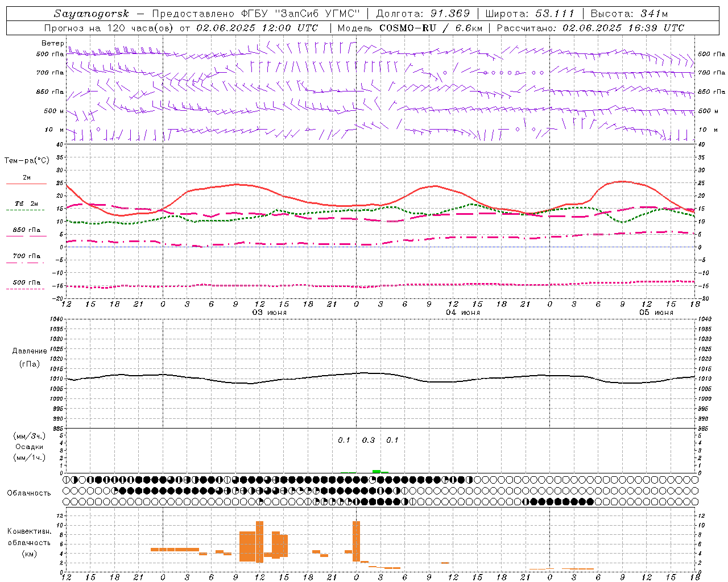Viewport: 728px width, 582px height.
Task: Click the 'Давление' pressure panel label
Action: click(30, 351)
